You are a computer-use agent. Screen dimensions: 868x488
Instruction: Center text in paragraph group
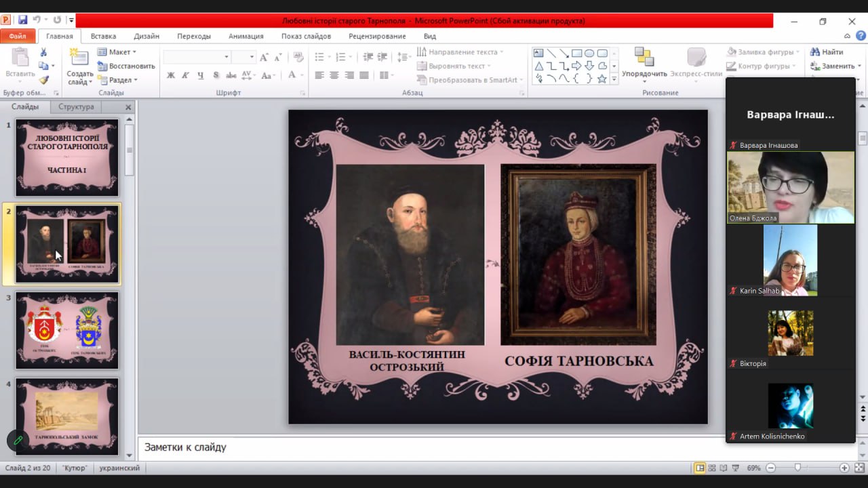334,75
